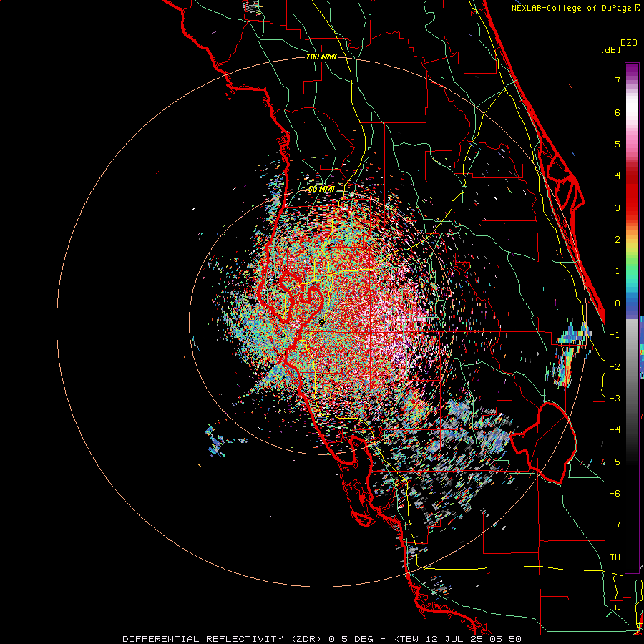644x644 pixels.
Task: Click the -1 value on color scale
Action: coord(615,335)
